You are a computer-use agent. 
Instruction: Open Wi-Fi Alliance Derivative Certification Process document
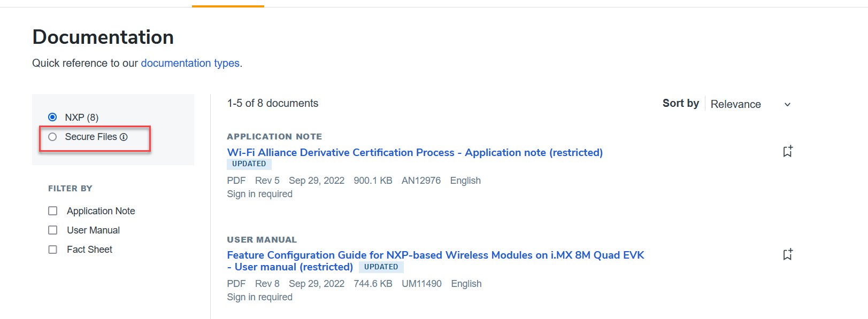tap(414, 152)
